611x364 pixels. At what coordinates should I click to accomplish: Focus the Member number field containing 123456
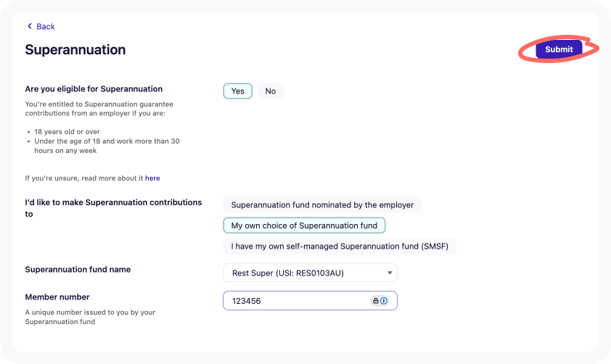point(310,300)
